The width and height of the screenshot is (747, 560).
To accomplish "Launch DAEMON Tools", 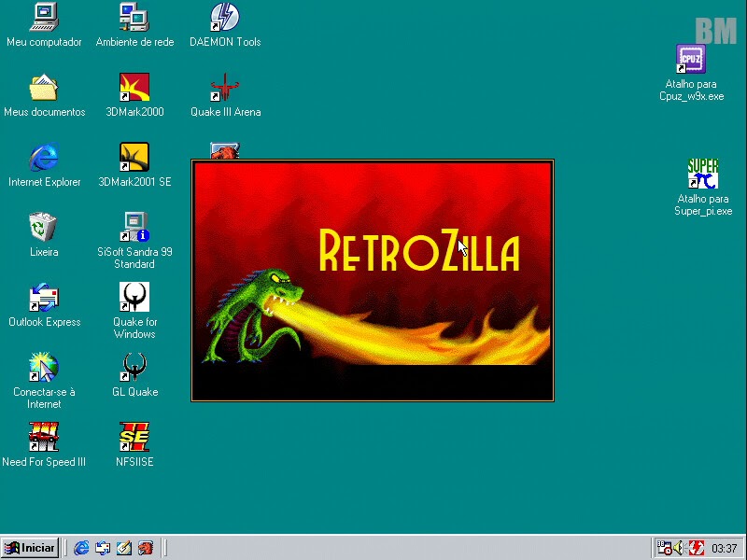I will click(x=224, y=17).
